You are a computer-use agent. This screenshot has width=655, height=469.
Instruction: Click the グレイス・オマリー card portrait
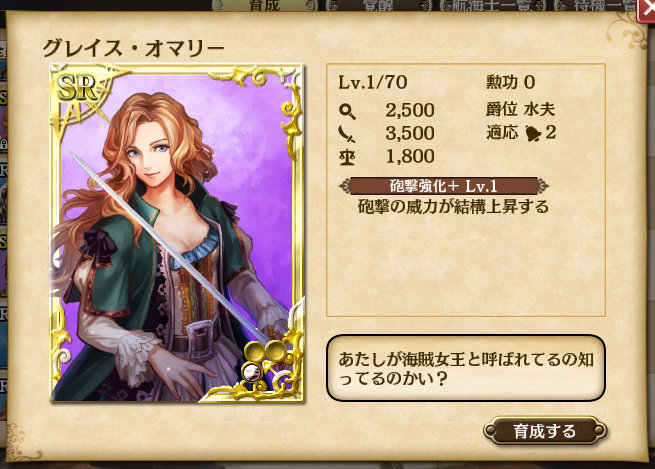pos(177,233)
